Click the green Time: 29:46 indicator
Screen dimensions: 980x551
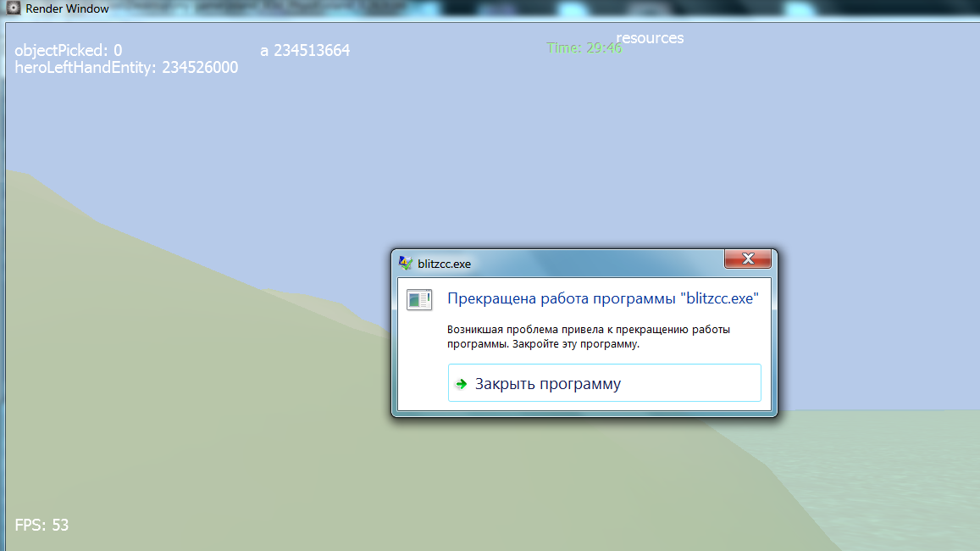[584, 48]
